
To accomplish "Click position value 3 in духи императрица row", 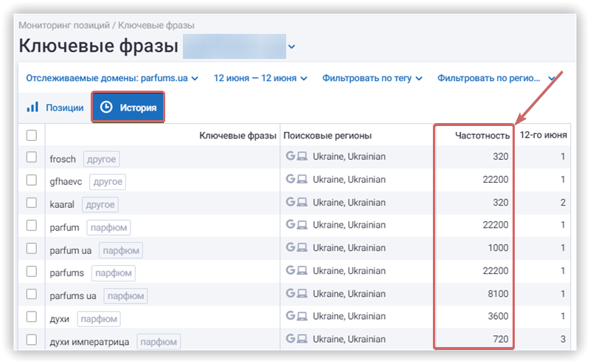I will click(563, 339).
